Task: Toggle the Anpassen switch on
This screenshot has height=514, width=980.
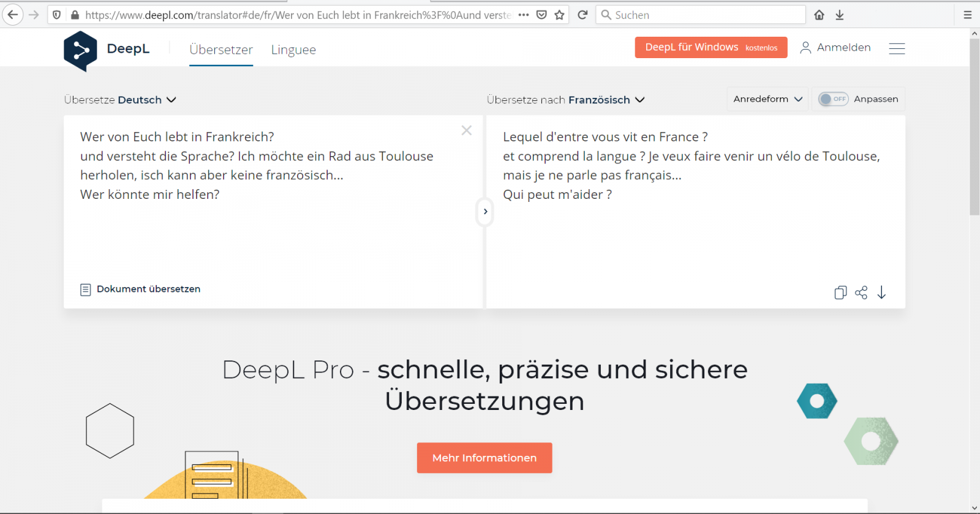Action: point(833,99)
